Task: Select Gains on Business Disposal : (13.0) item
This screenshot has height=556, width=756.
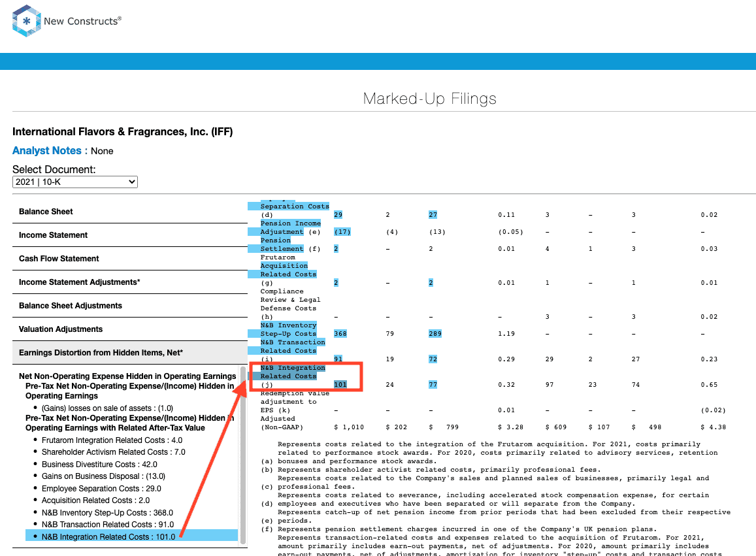Action: point(103,476)
